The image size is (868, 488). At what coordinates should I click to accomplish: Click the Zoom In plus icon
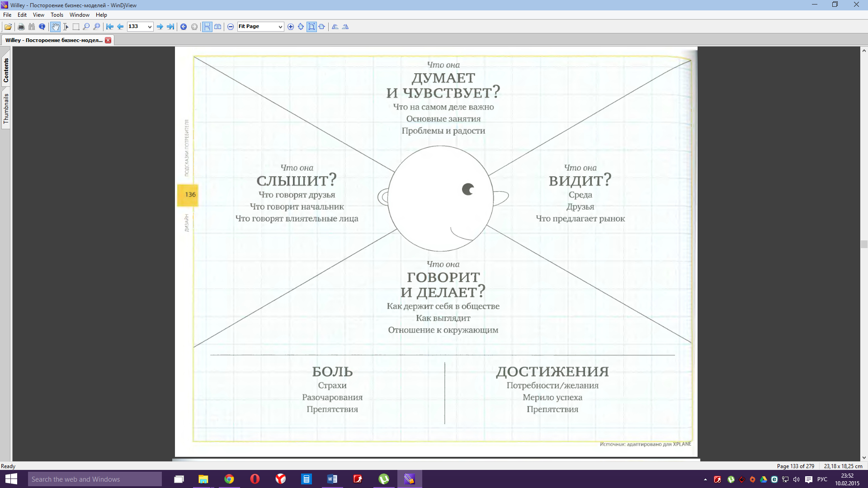pyautogui.click(x=291, y=27)
